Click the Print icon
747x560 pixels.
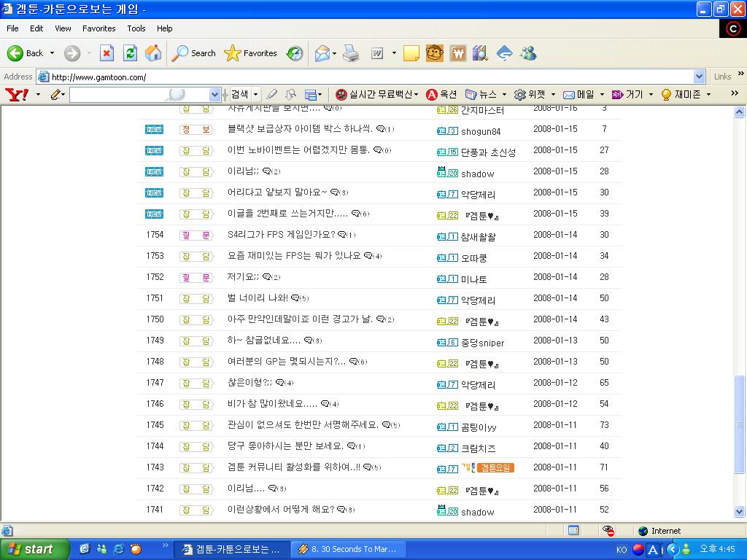click(x=351, y=53)
